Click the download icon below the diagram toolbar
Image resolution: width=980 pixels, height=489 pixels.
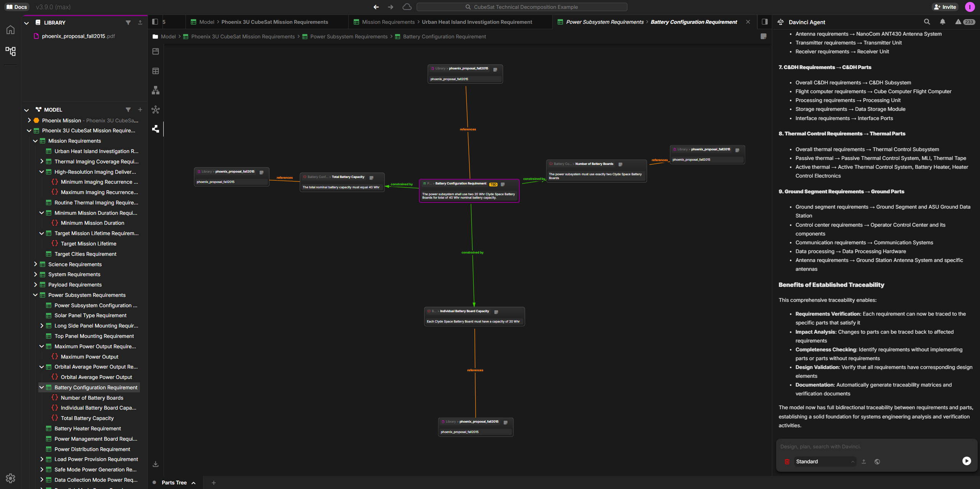coord(156,464)
